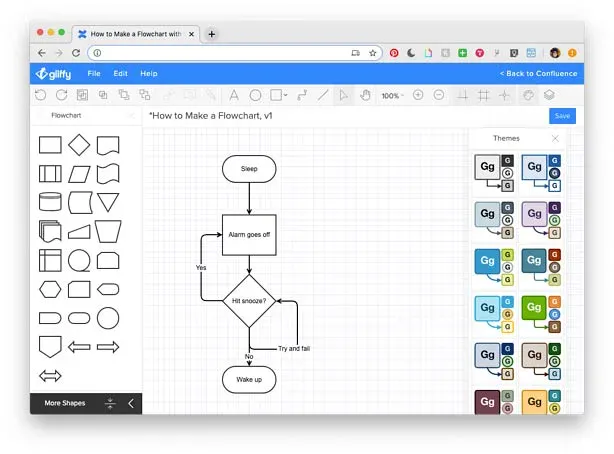Select the Ellipse drawing tool

coord(255,95)
